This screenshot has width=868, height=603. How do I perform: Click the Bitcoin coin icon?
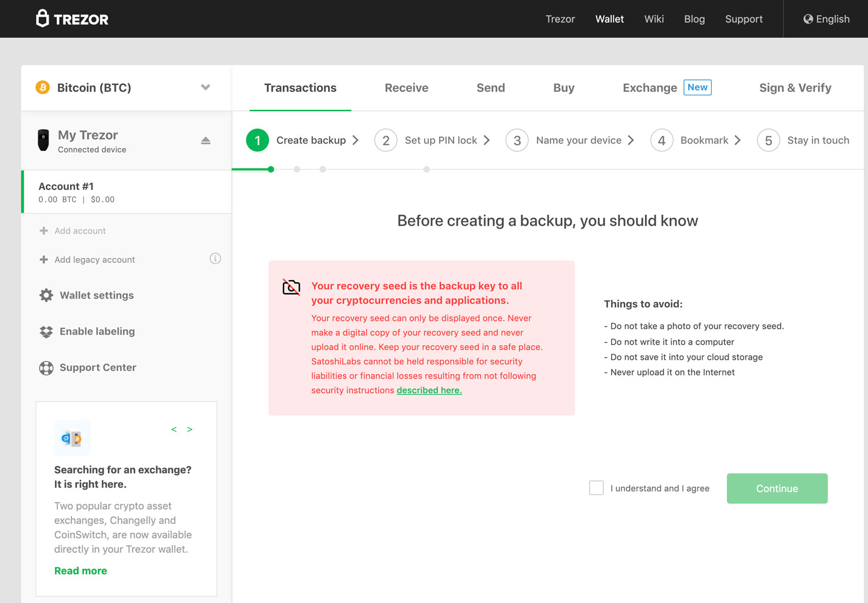coord(43,87)
